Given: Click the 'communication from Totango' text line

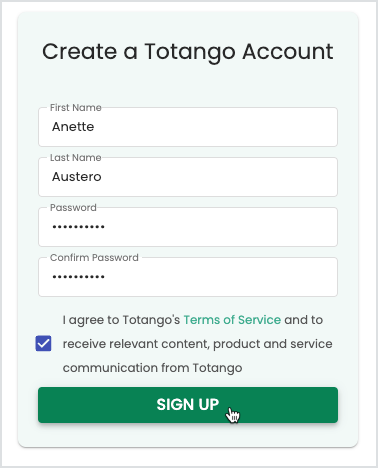Looking at the screenshot, I should tap(153, 368).
